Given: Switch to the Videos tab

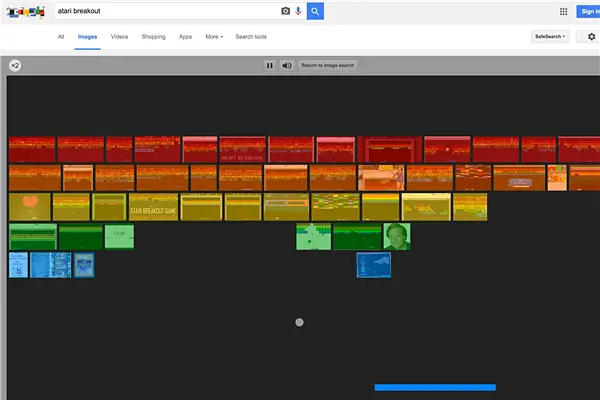Looking at the screenshot, I should coord(119,37).
